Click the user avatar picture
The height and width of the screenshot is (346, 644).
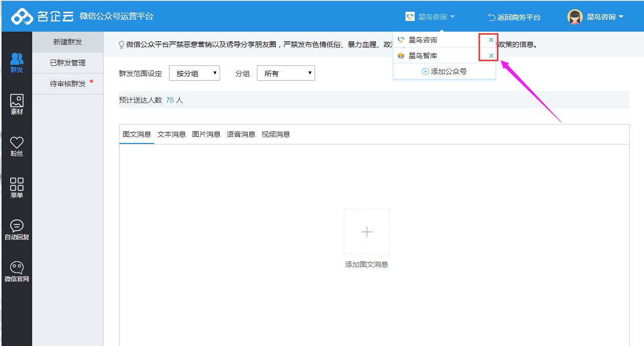point(575,17)
